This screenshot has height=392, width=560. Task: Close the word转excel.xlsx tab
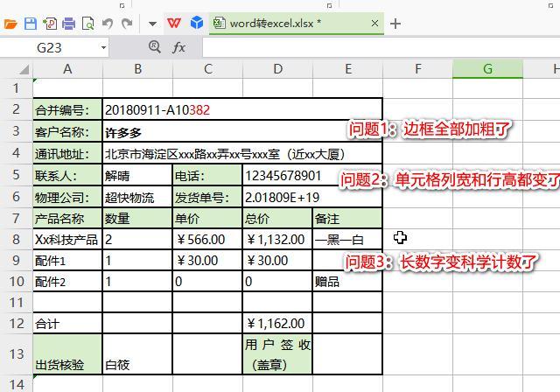click(374, 24)
